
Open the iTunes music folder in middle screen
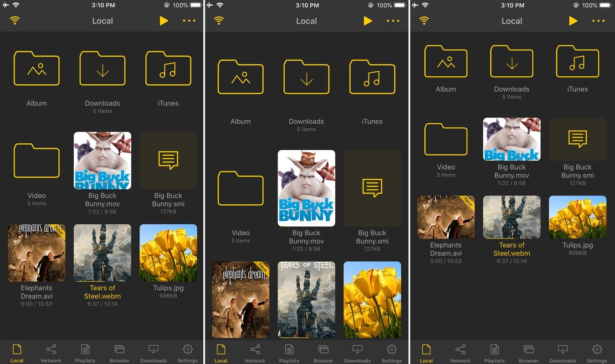pyautogui.click(x=372, y=77)
